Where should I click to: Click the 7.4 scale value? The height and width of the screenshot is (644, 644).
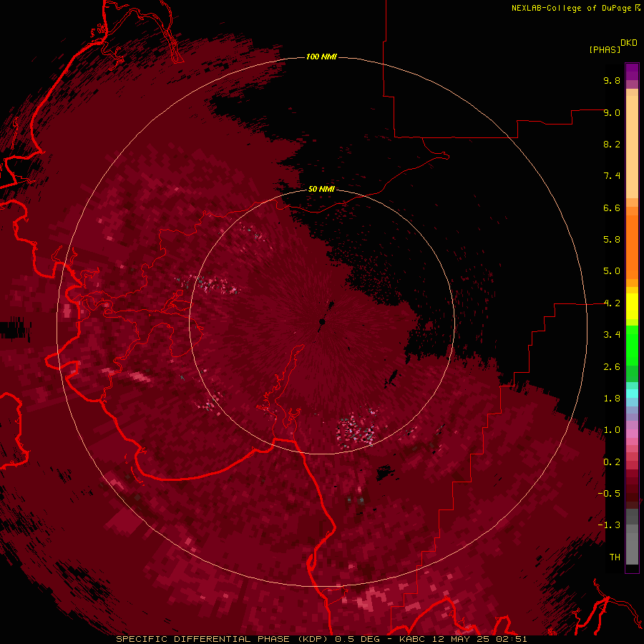[612, 176]
